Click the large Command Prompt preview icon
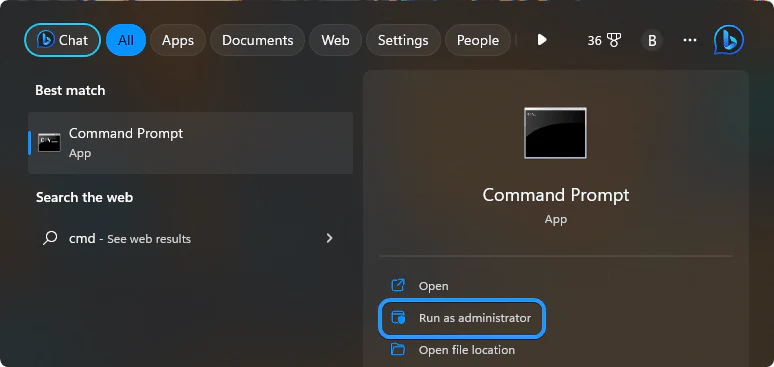 click(x=555, y=133)
